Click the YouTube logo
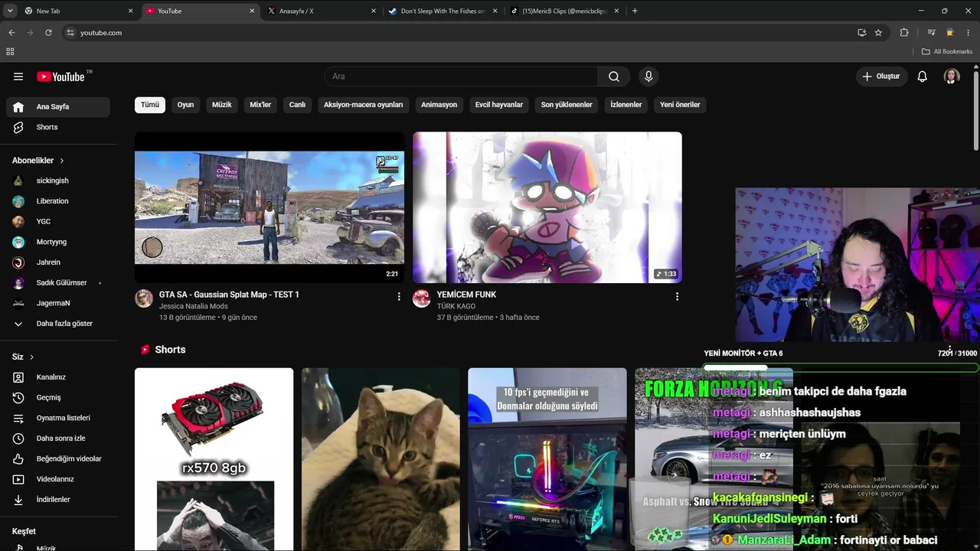Viewport: 980px width, 551px height. click(60, 77)
